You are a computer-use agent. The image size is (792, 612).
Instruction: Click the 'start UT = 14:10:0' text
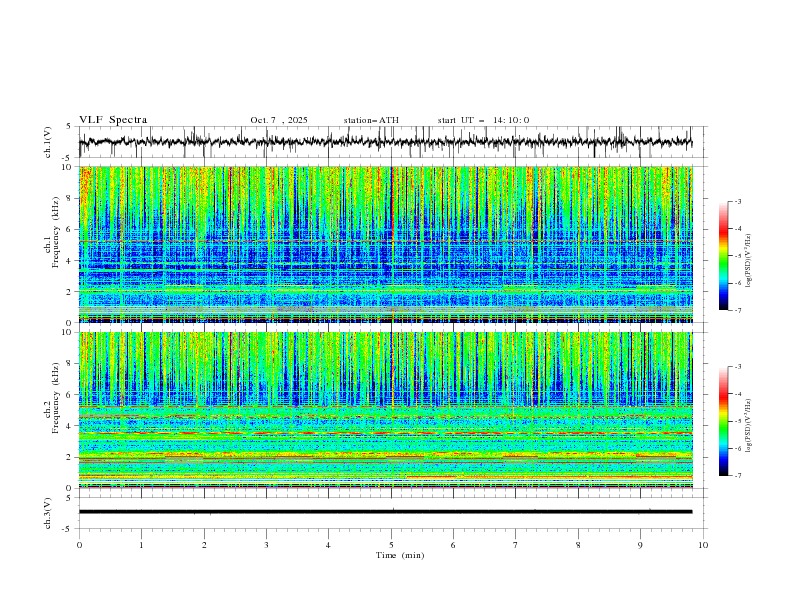coord(483,120)
